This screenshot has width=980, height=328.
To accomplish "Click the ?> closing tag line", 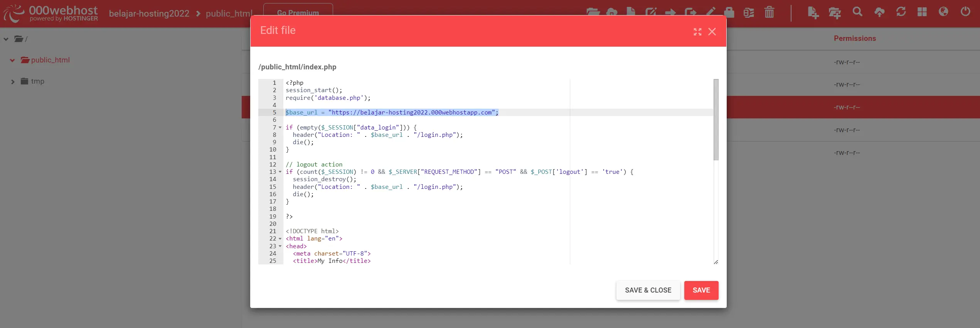I will pyautogui.click(x=289, y=217).
